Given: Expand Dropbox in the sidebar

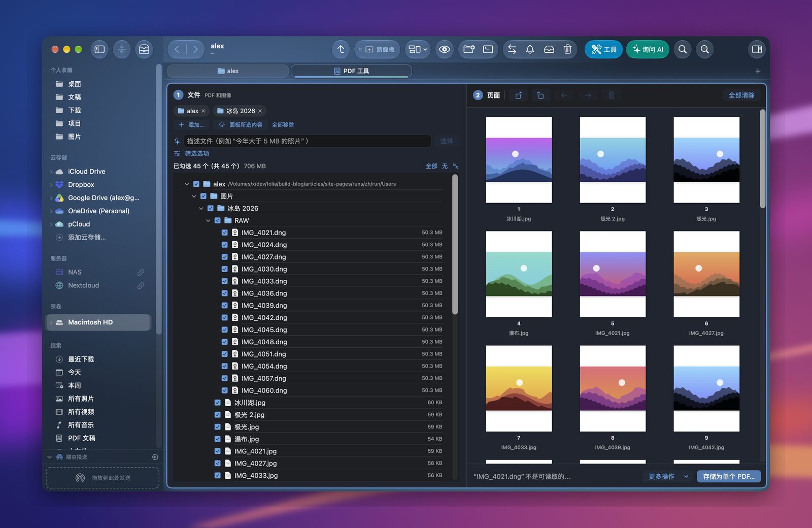Looking at the screenshot, I should coord(51,185).
